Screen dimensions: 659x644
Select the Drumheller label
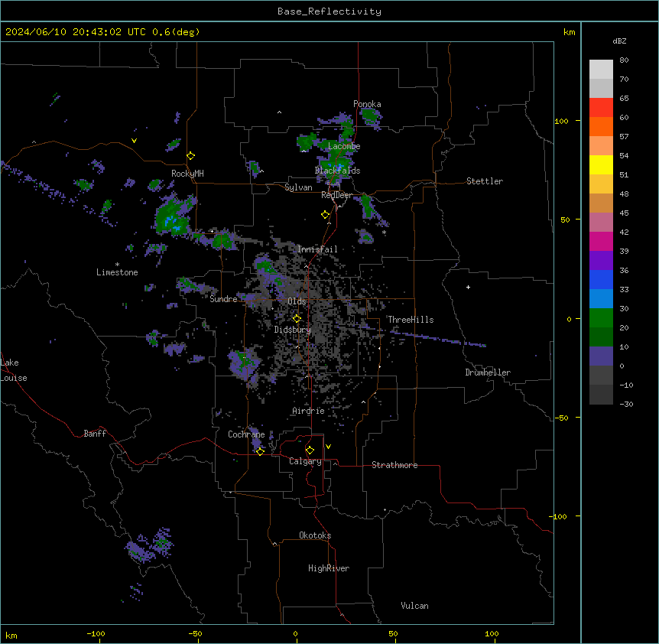click(488, 372)
